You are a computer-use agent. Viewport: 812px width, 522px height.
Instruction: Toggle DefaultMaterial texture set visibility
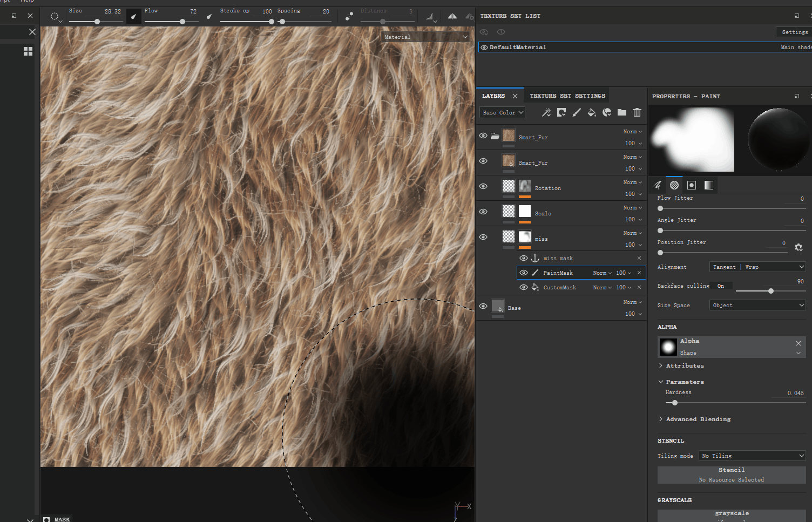tap(484, 48)
